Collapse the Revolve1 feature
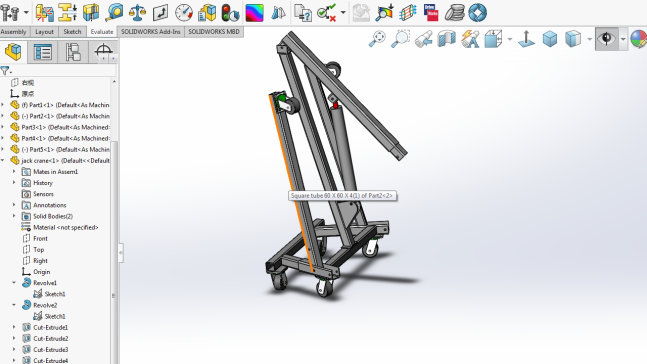The width and height of the screenshot is (647, 364). coord(14,283)
